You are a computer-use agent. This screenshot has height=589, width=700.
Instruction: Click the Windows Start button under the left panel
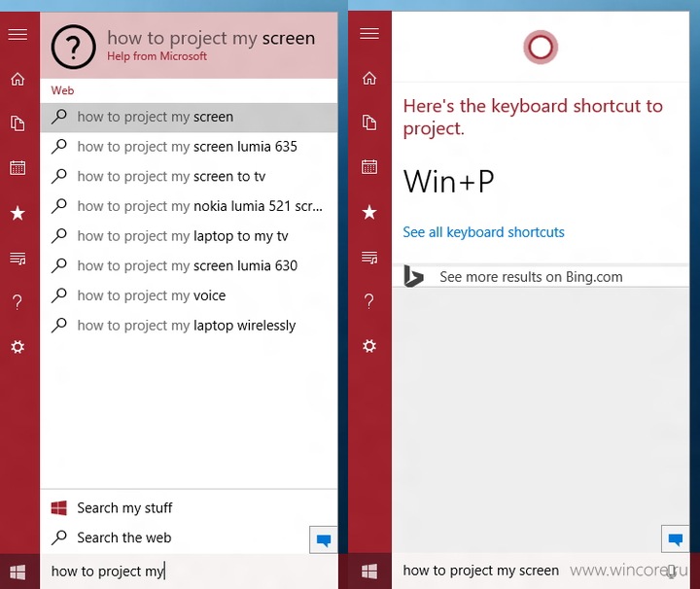point(17,572)
